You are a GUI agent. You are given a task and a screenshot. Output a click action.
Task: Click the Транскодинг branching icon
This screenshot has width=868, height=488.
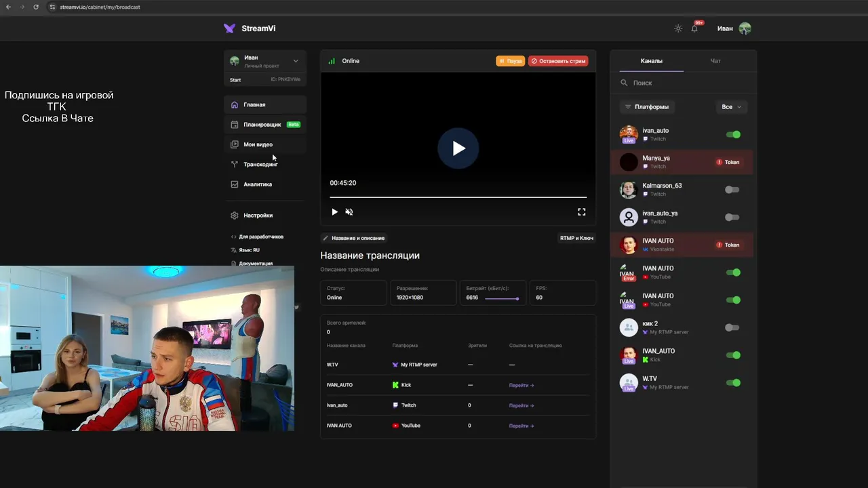(x=235, y=164)
